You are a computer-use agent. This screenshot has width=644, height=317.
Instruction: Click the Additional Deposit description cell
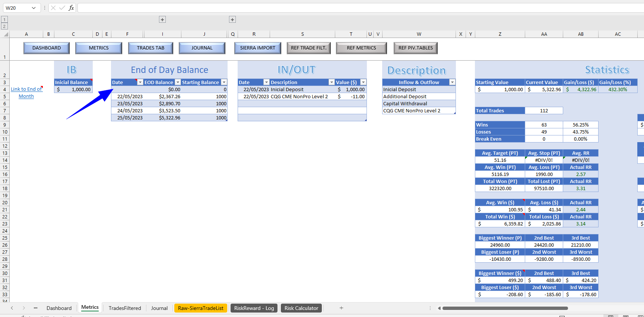click(x=419, y=96)
